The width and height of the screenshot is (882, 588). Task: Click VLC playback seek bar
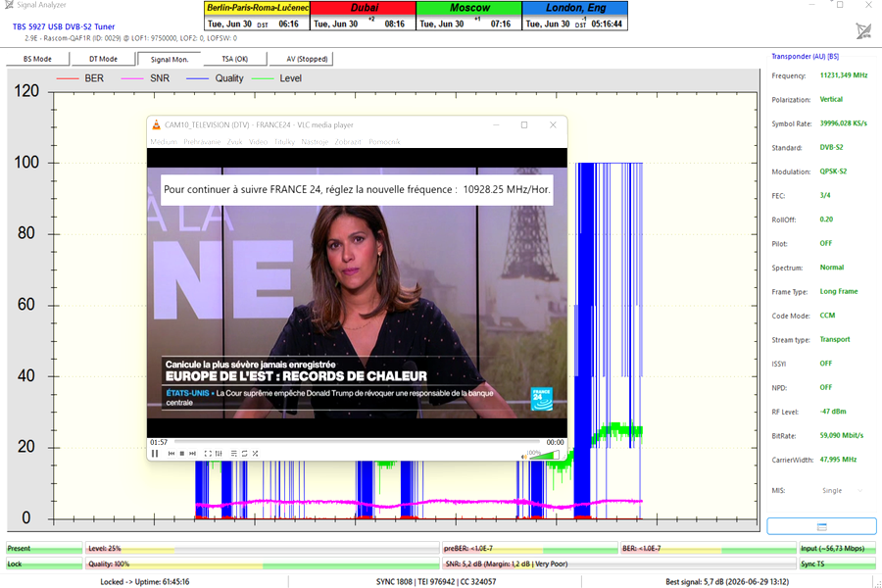pyautogui.click(x=357, y=442)
